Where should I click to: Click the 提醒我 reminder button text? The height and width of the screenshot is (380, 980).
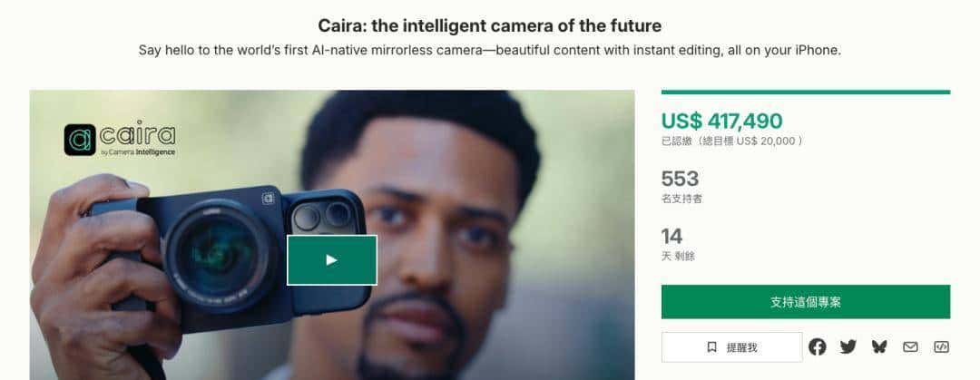[742, 347]
